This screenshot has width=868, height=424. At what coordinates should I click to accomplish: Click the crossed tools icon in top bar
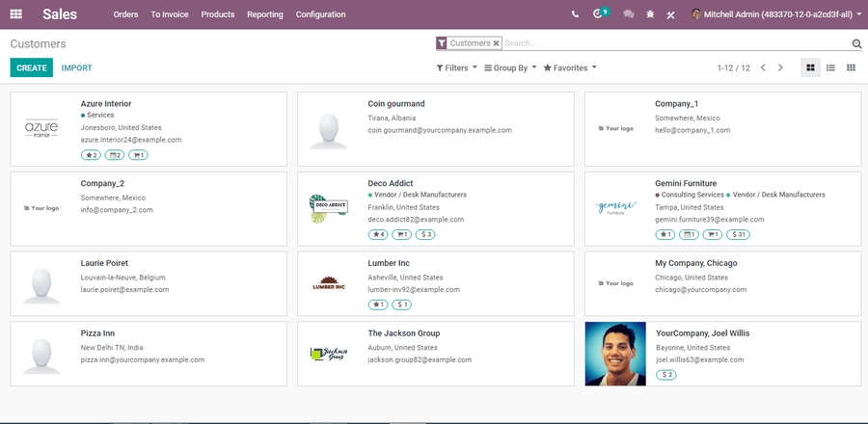tap(670, 14)
